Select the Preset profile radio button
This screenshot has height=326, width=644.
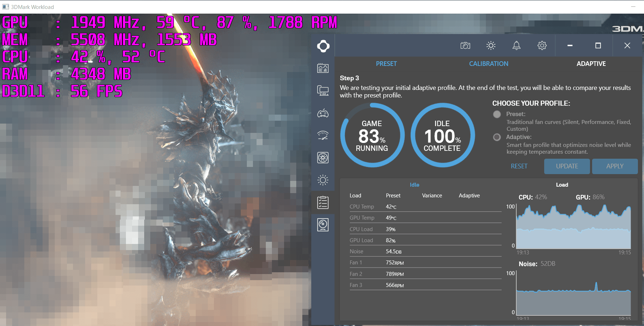[497, 114]
